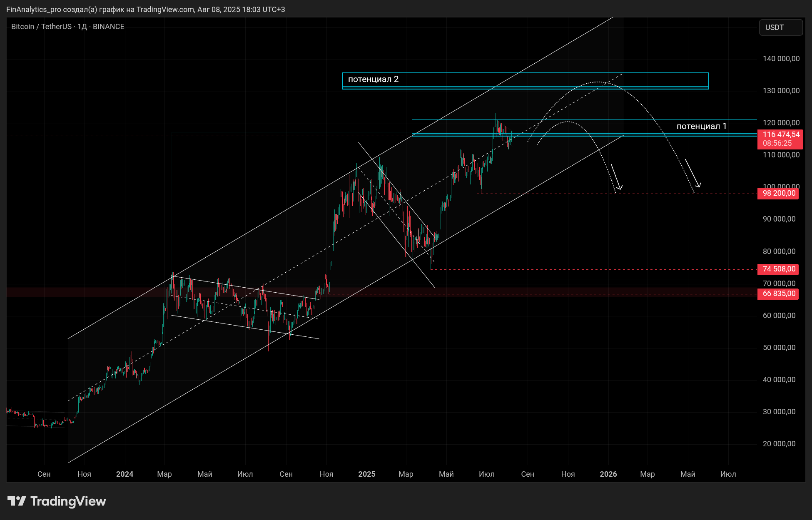
Task: Click the countdown timer 08:56:25
Action: click(x=777, y=143)
